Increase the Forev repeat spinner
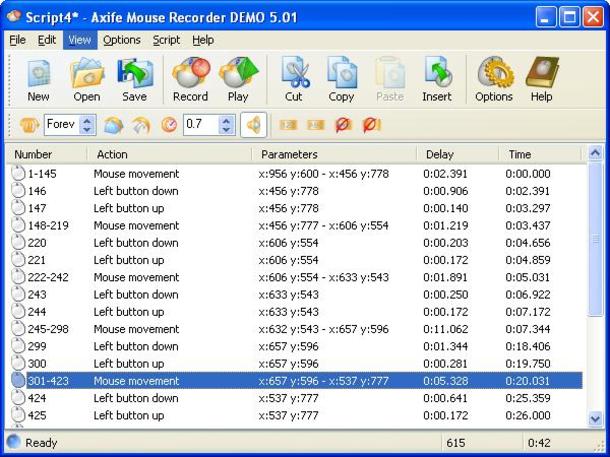610x457 pixels. (x=87, y=120)
